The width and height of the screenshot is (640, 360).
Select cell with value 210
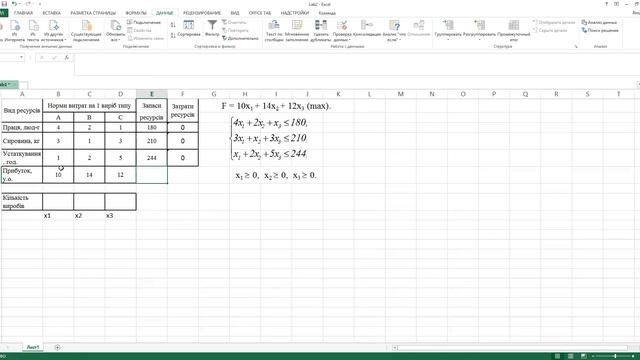[151, 141]
